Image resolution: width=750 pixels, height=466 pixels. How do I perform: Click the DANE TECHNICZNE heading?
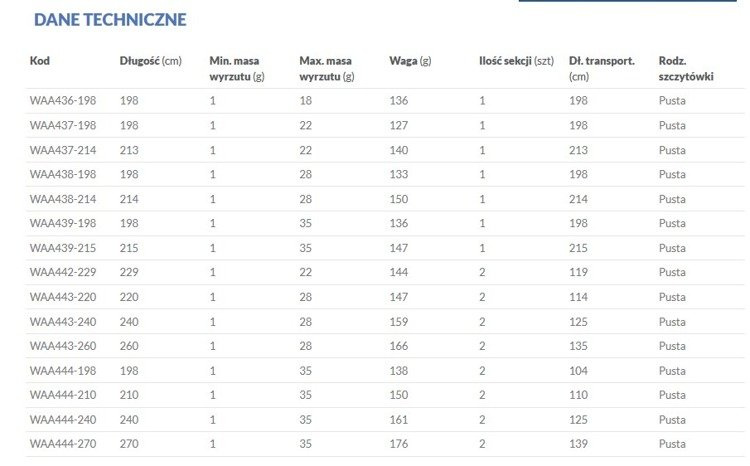110,19
